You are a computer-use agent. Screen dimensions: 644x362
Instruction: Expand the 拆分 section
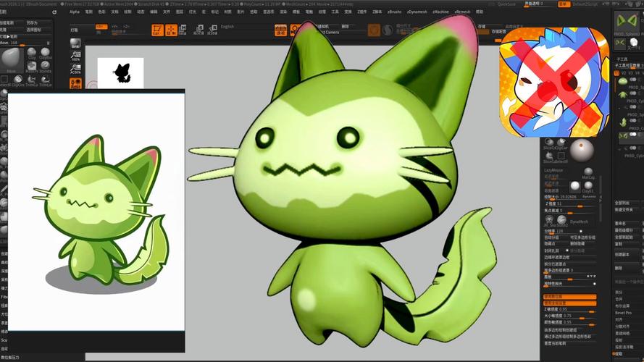619,292
